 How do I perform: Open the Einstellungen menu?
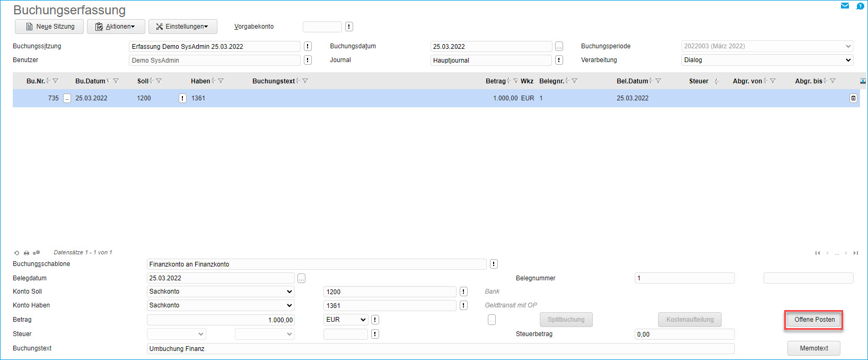pyautogui.click(x=182, y=27)
